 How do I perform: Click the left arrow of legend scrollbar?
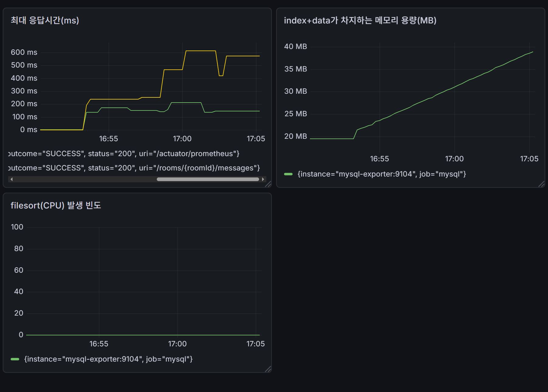12,179
